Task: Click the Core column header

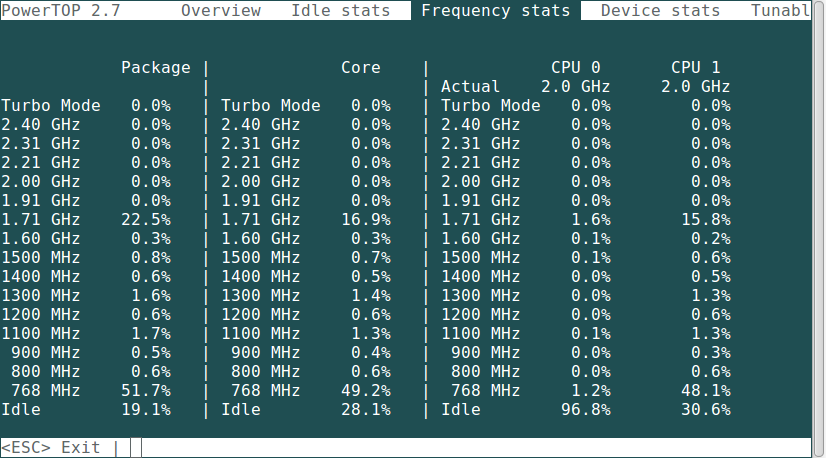Action: (x=361, y=67)
